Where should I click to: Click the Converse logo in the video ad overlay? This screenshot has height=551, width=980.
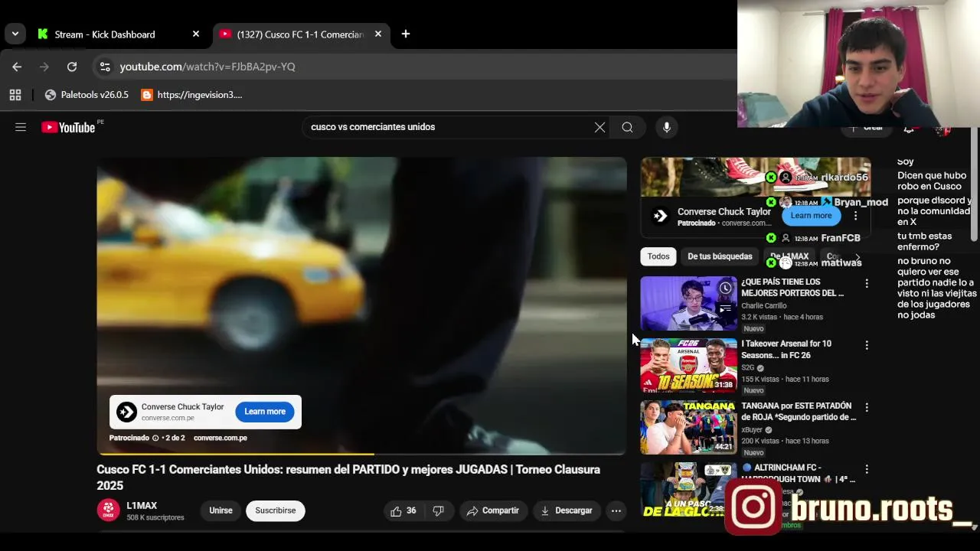pos(127,412)
